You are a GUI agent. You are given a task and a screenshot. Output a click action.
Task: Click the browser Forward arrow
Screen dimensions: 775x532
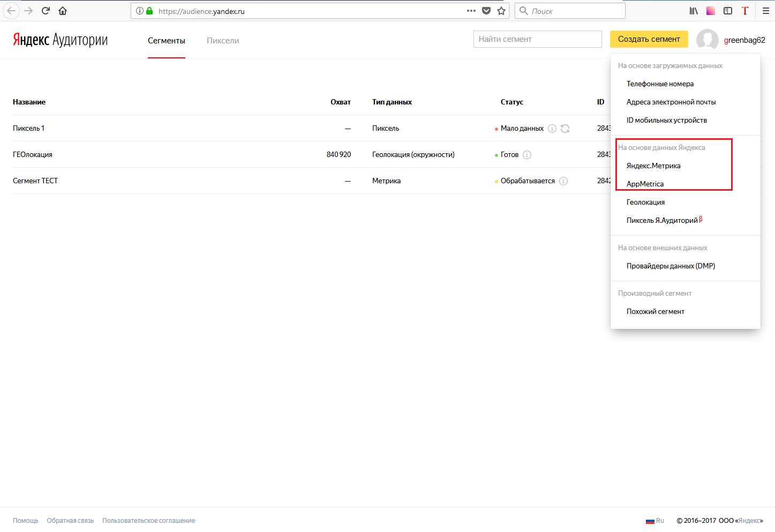coord(28,11)
